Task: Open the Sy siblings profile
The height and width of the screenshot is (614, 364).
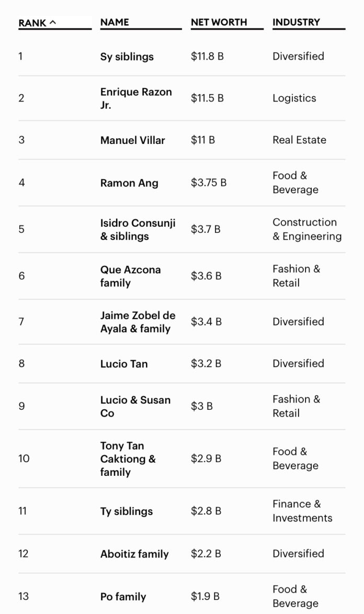Action: pos(127,57)
